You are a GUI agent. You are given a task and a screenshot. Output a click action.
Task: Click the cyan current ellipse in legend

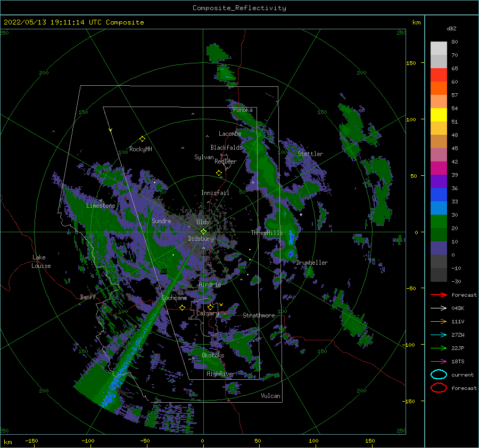point(439,374)
